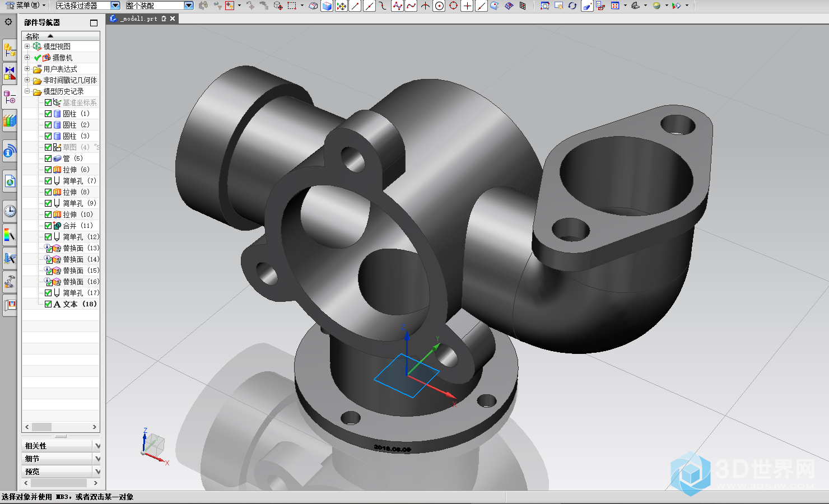Click the view triad at viewport corner
The image size is (829, 504).
(153, 447)
